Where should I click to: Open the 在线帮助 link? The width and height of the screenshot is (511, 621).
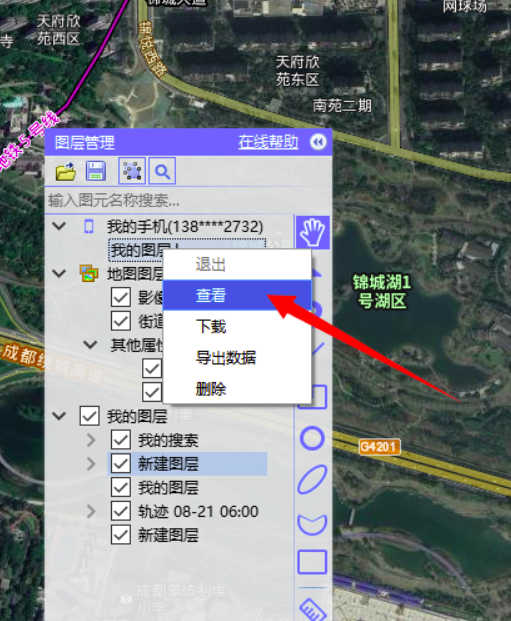click(x=268, y=142)
